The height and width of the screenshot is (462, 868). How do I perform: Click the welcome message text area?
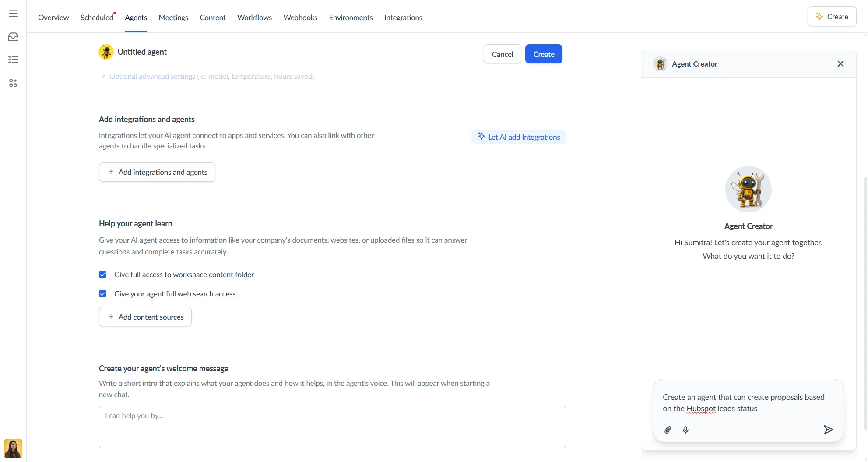[x=332, y=427]
